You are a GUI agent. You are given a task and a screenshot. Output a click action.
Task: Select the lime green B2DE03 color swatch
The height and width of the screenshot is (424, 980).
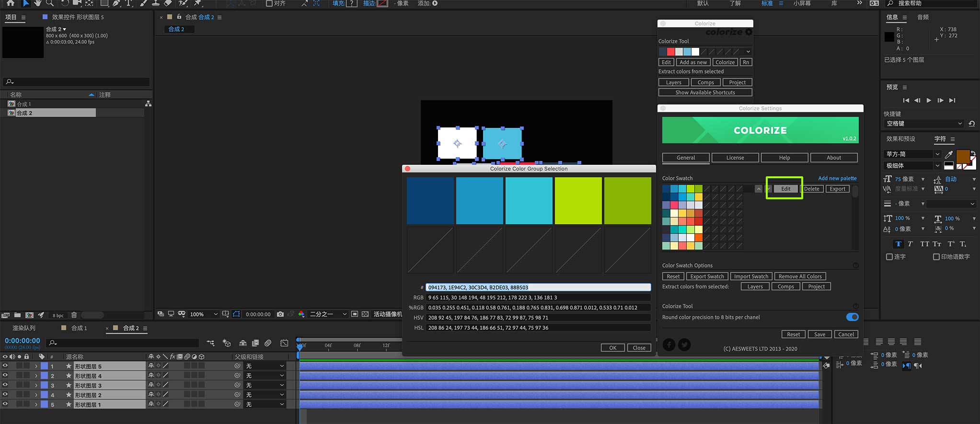pyautogui.click(x=578, y=201)
